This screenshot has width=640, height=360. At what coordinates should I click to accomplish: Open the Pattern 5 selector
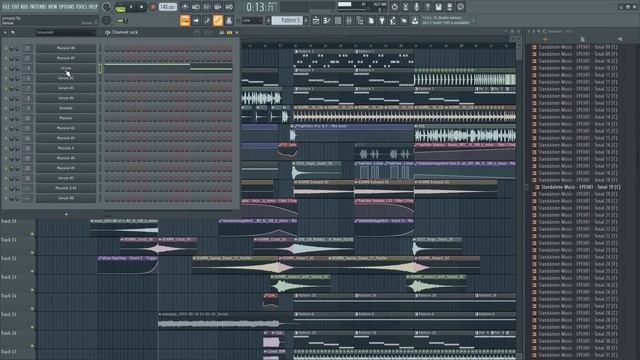[287, 20]
